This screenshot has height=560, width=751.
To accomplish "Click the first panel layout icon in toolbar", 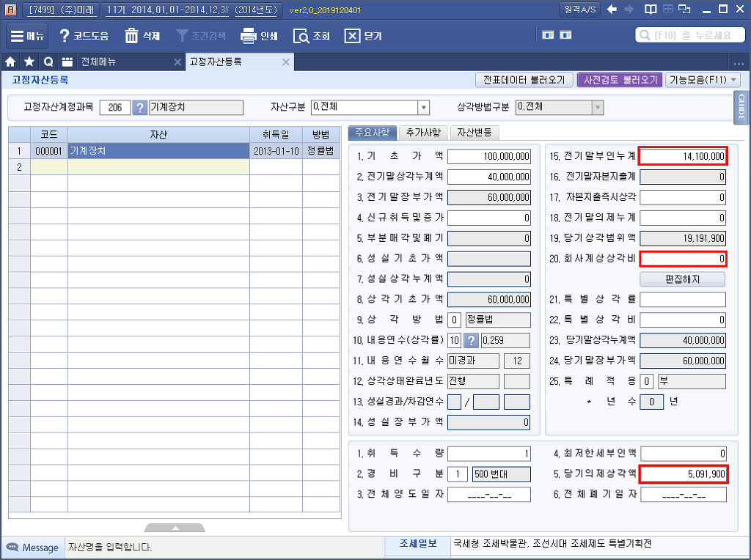I will [x=548, y=35].
